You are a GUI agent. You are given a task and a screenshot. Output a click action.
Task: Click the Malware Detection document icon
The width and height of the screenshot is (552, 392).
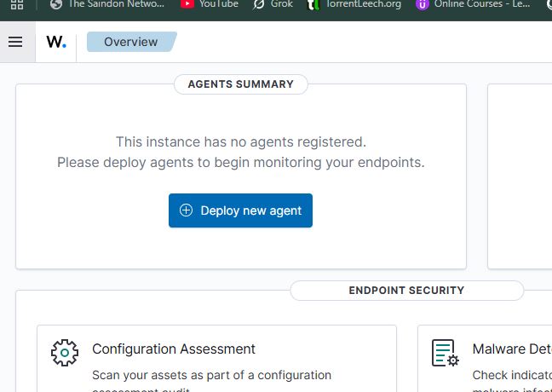point(445,353)
